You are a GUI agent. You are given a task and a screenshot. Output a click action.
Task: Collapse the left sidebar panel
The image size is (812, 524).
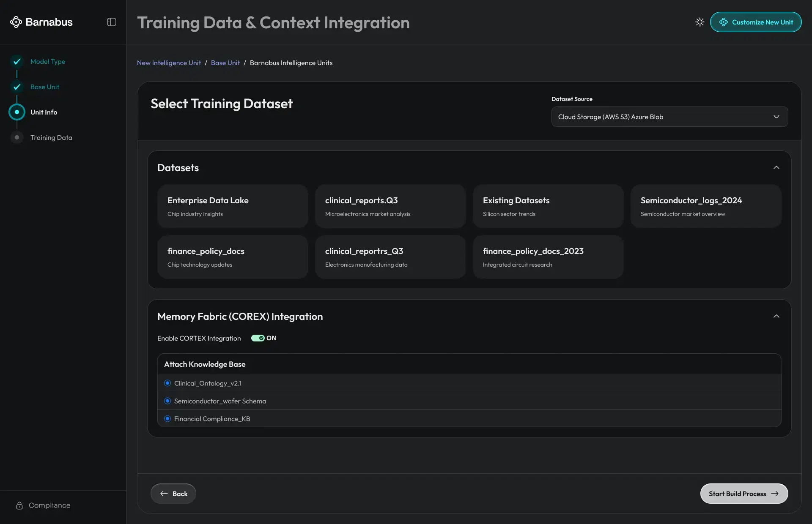click(x=111, y=22)
